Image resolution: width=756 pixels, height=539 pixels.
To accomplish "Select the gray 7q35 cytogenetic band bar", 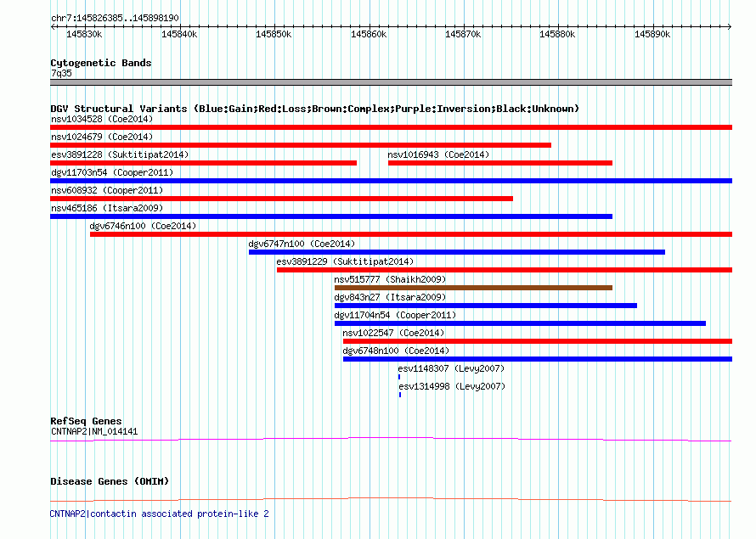I will tap(391, 82).
